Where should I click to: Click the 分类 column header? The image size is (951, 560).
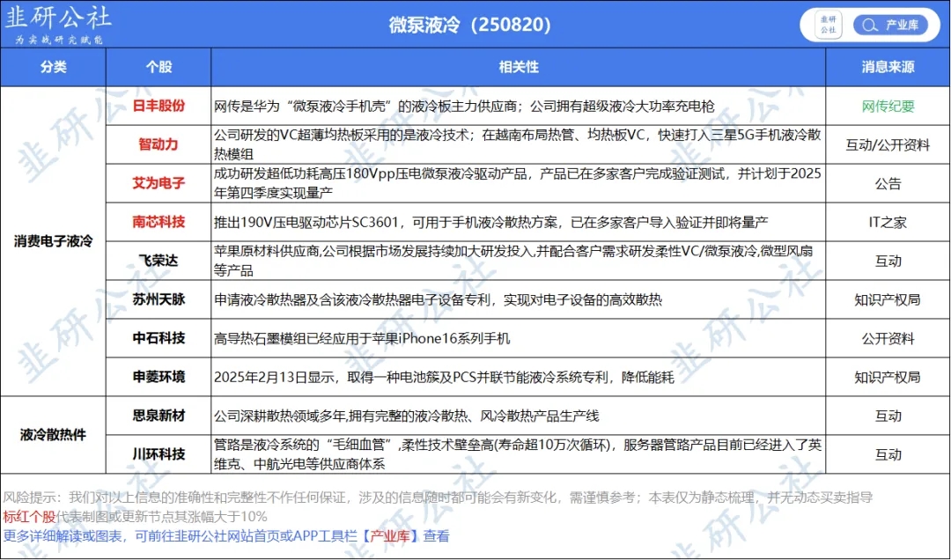click(x=54, y=67)
